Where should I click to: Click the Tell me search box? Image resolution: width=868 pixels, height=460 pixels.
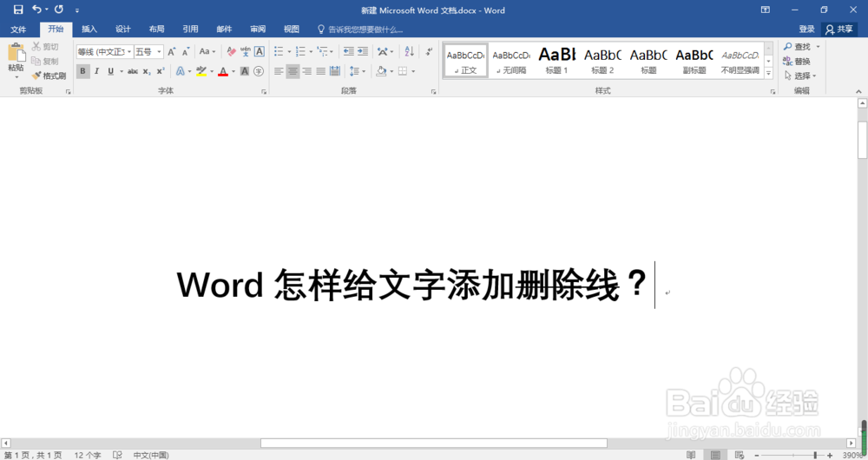point(360,30)
